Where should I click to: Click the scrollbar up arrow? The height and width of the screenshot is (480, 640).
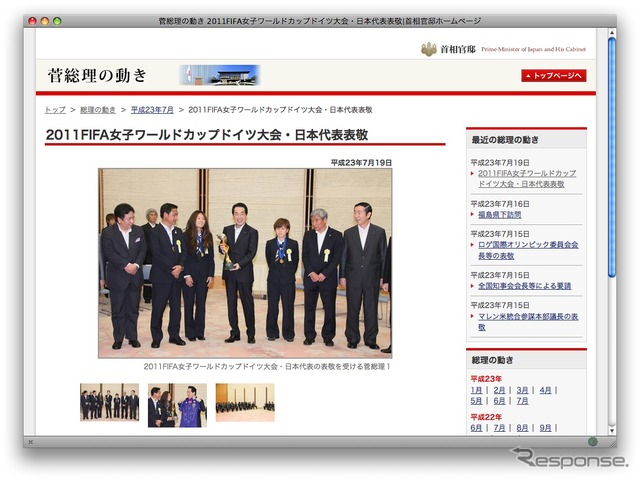tap(611, 32)
